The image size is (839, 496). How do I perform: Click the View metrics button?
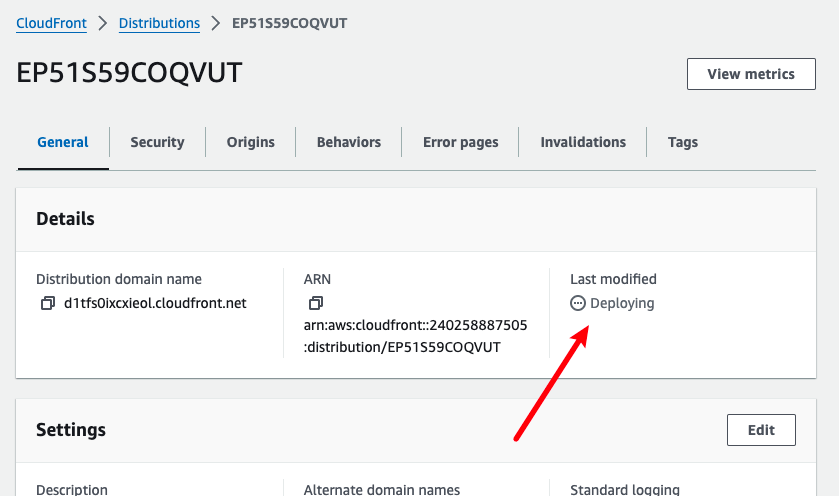pos(751,74)
